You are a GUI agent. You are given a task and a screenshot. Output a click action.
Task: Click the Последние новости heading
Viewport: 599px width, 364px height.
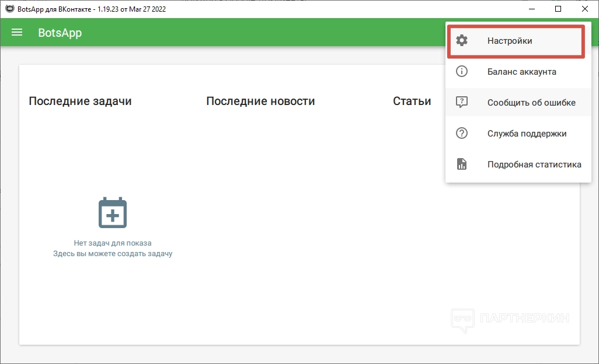260,101
